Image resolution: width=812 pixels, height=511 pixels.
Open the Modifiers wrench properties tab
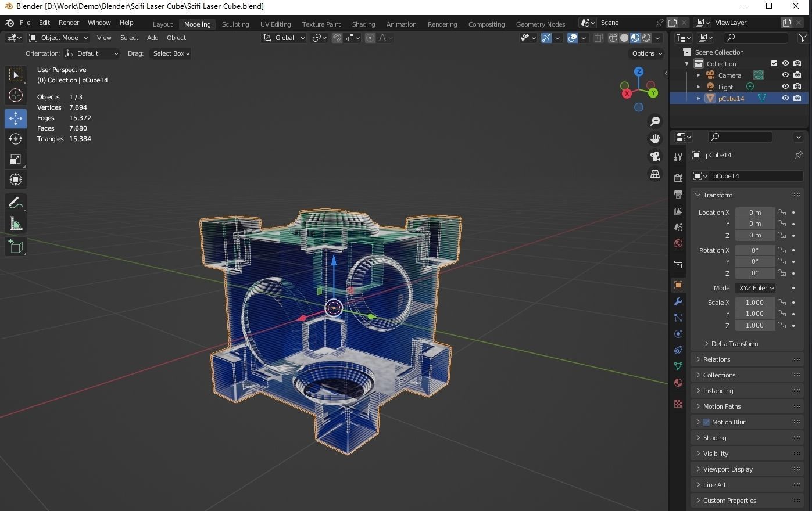(x=678, y=301)
